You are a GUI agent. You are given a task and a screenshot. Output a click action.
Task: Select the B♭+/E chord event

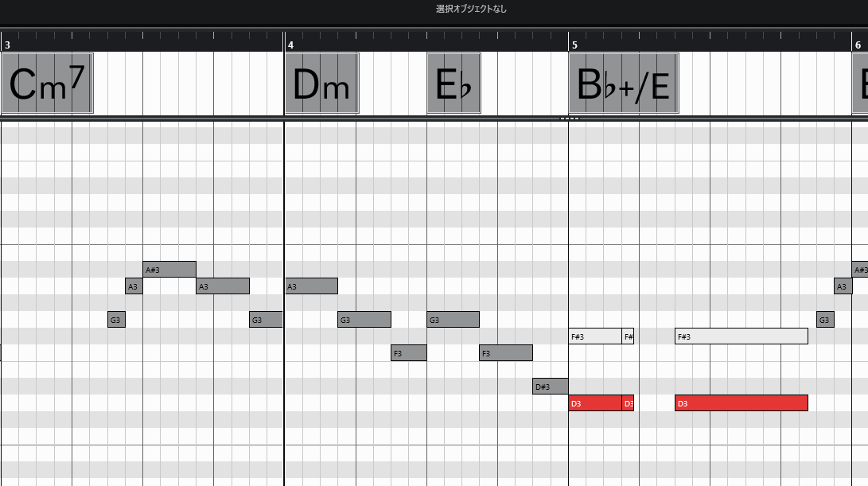point(623,84)
